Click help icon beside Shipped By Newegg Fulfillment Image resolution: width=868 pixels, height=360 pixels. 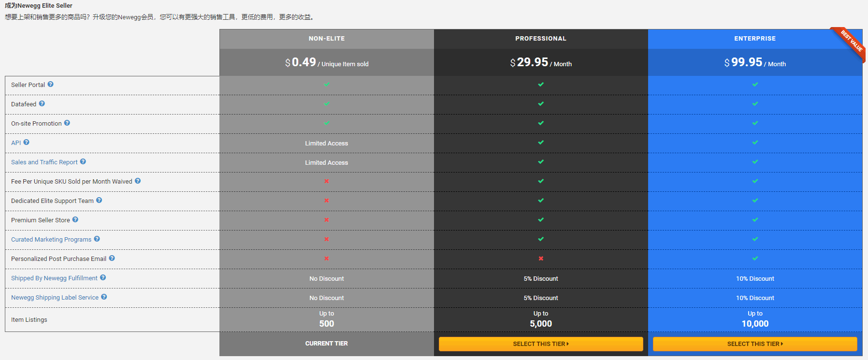[x=103, y=277]
